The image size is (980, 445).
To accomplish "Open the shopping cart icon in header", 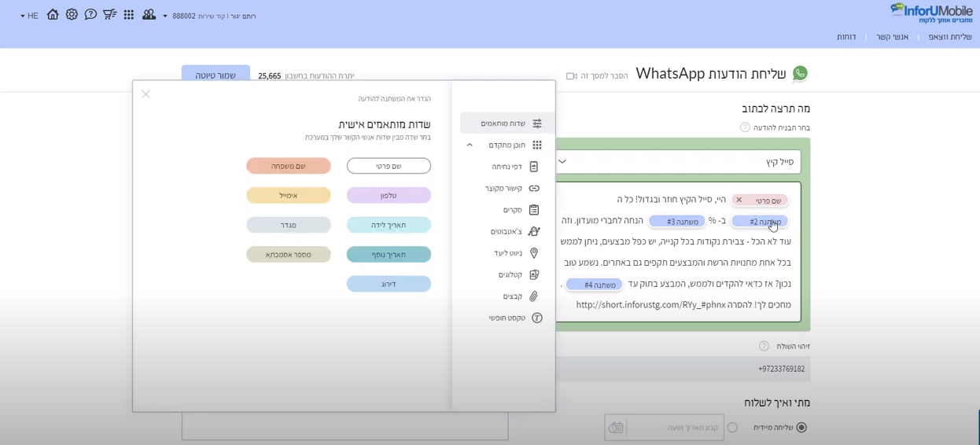I will tap(109, 15).
